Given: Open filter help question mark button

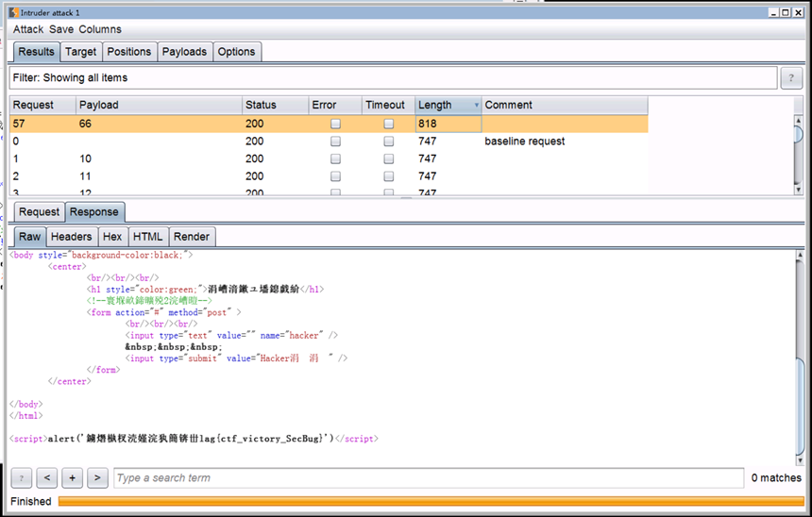Looking at the screenshot, I should point(791,78).
